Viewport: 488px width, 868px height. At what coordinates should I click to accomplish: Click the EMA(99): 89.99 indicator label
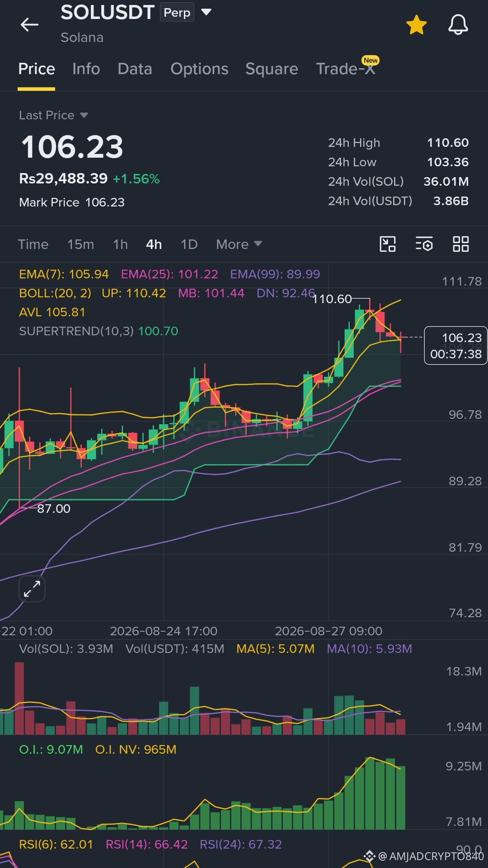click(x=275, y=274)
